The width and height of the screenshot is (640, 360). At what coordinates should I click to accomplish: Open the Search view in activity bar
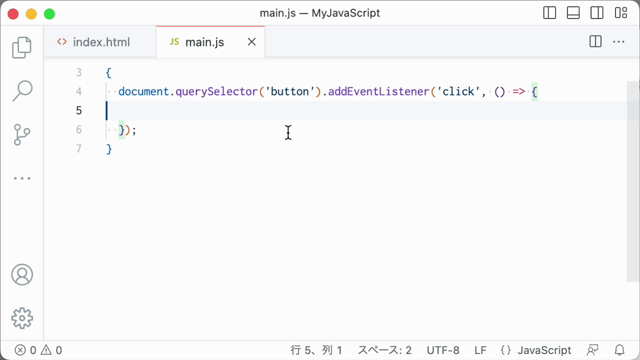click(22, 91)
